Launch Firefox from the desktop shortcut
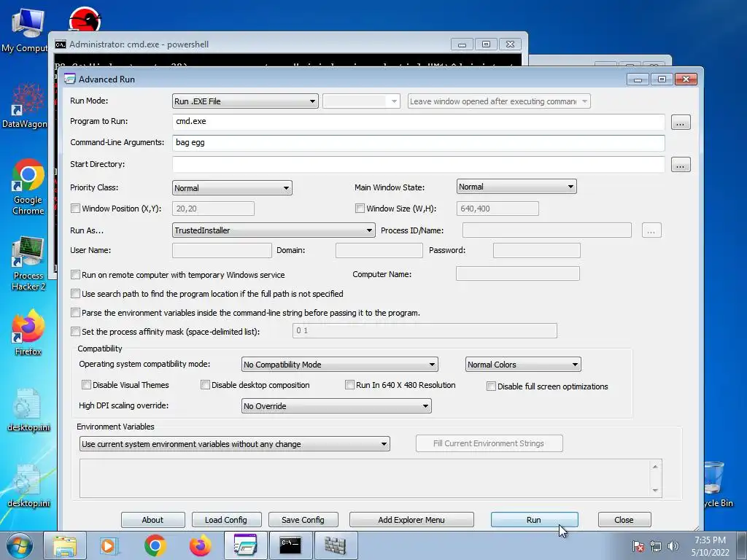747x560 pixels. click(x=28, y=332)
